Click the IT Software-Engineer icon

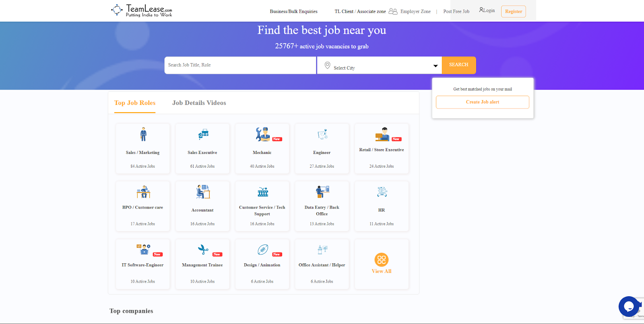pyautogui.click(x=143, y=249)
